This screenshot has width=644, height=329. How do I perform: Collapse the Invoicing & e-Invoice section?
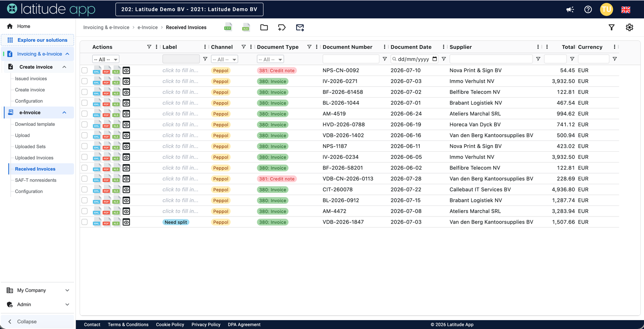tap(67, 54)
